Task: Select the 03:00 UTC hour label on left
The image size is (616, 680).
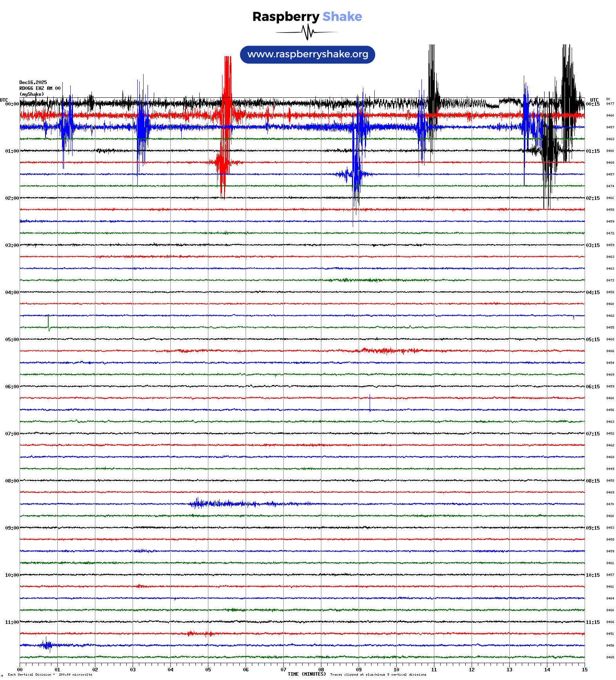Action: point(12,245)
